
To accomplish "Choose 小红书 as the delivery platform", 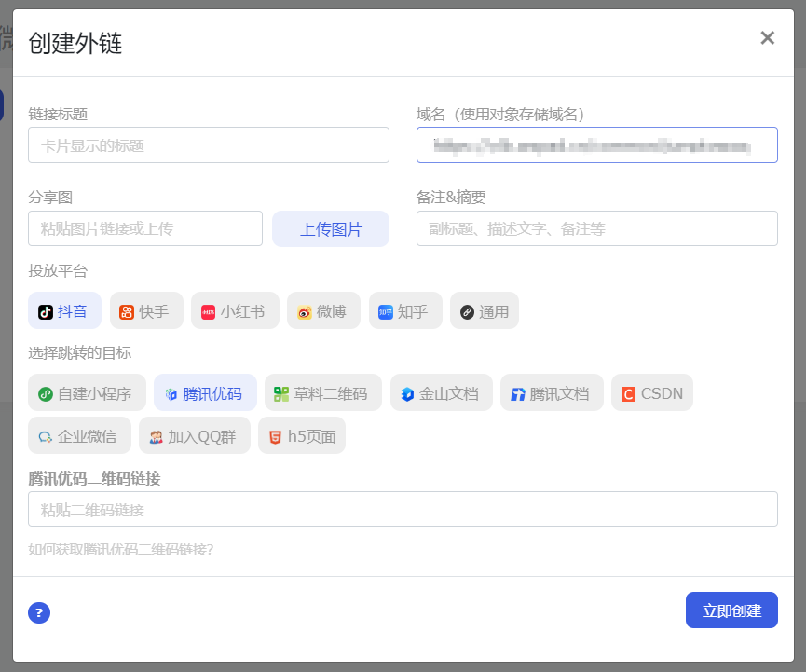I will [x=234, y=310].
